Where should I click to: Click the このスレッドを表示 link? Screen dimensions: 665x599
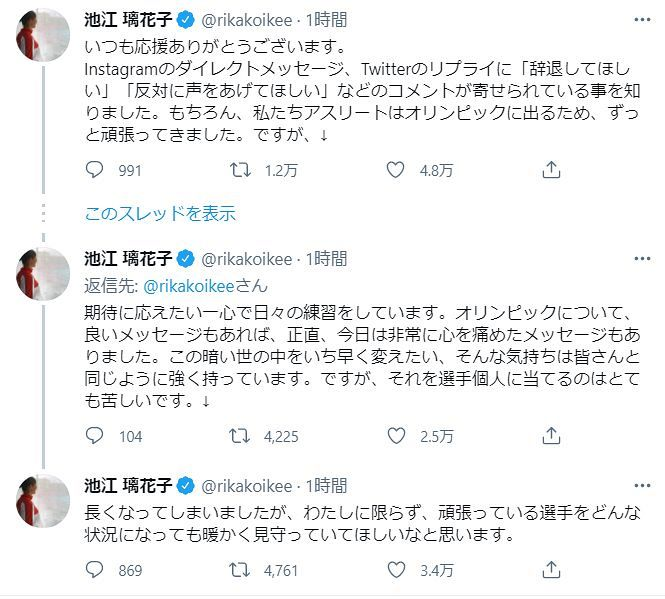[160, 213]
